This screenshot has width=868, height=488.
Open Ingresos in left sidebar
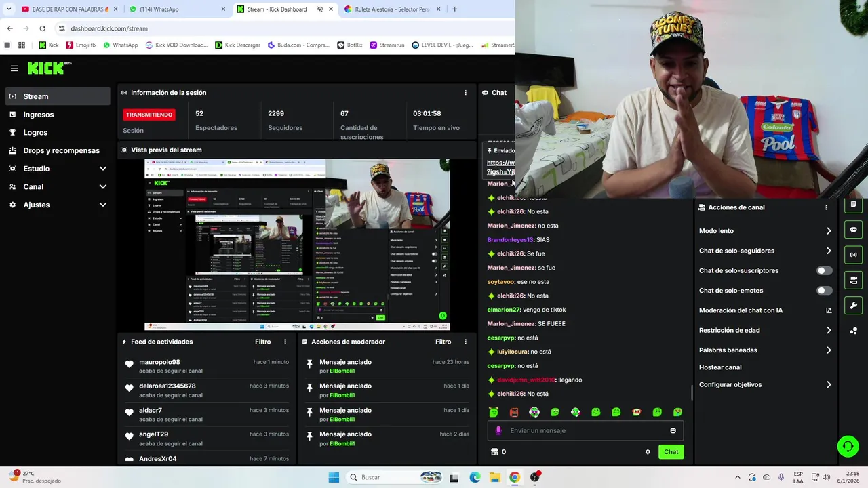[58, 115]
